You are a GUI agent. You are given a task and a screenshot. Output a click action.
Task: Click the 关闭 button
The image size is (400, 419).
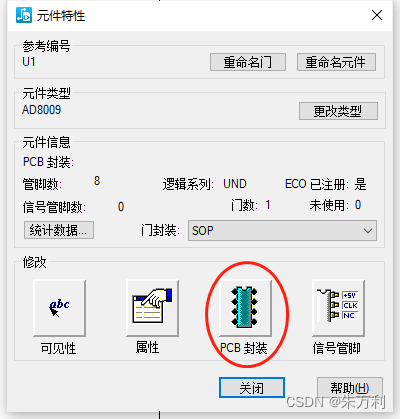[252, 388]
